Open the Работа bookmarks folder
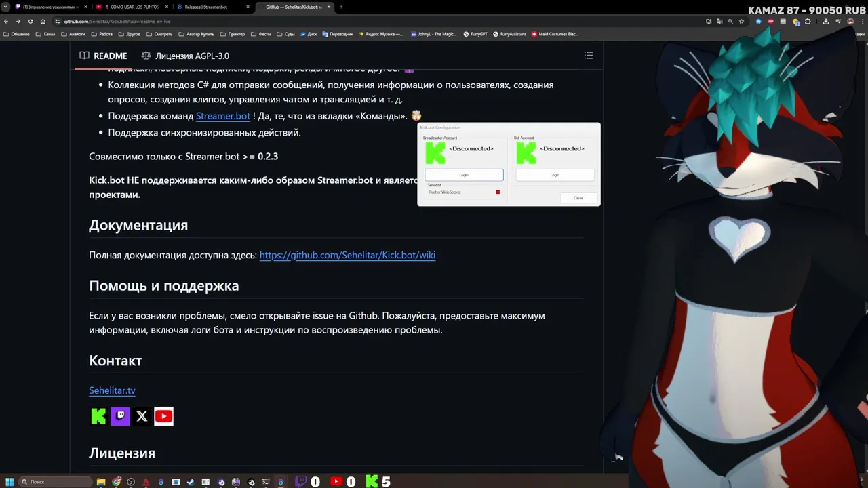 (x=101, y=34)
